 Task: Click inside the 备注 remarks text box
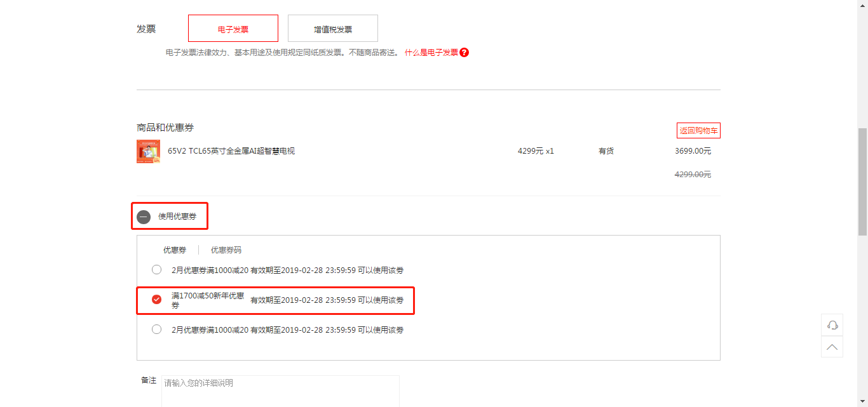tap(280, 390)
